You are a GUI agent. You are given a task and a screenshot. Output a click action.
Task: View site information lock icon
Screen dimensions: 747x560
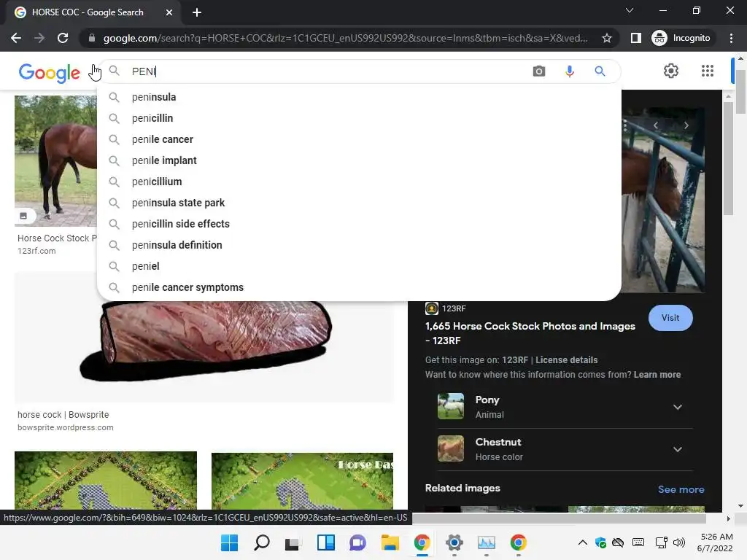(x=92, y=38)
